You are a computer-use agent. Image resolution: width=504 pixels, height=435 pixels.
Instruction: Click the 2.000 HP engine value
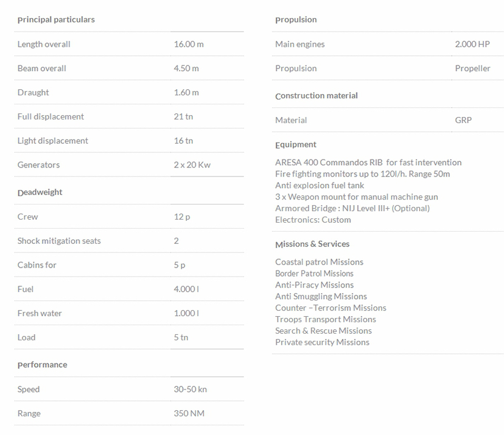click(x=472, y=44)
